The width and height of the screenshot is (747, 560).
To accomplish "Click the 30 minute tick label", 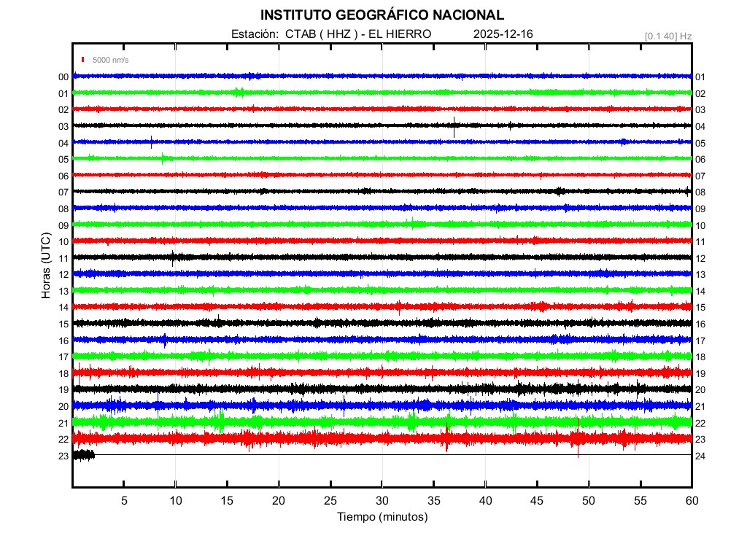I will (382, 501).
